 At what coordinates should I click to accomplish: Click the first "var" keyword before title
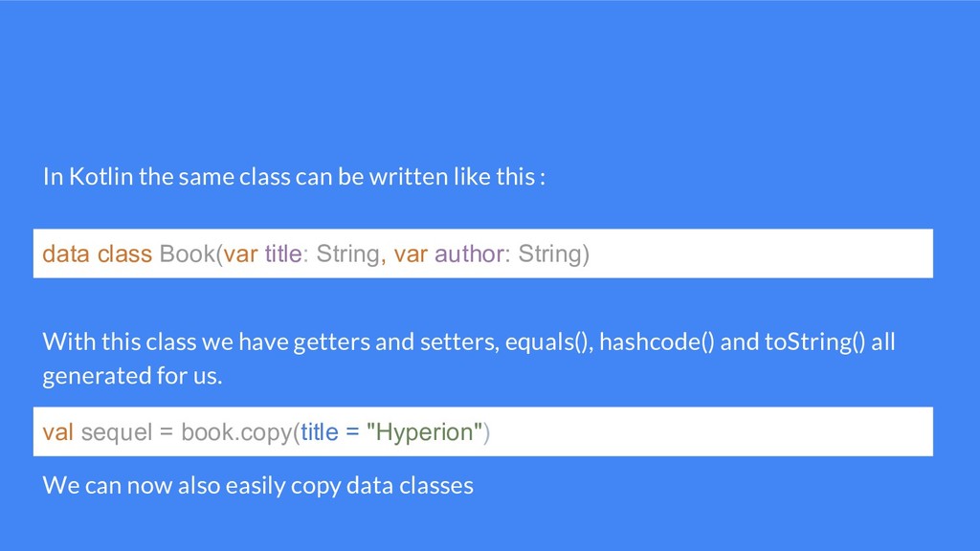(240, 254)
